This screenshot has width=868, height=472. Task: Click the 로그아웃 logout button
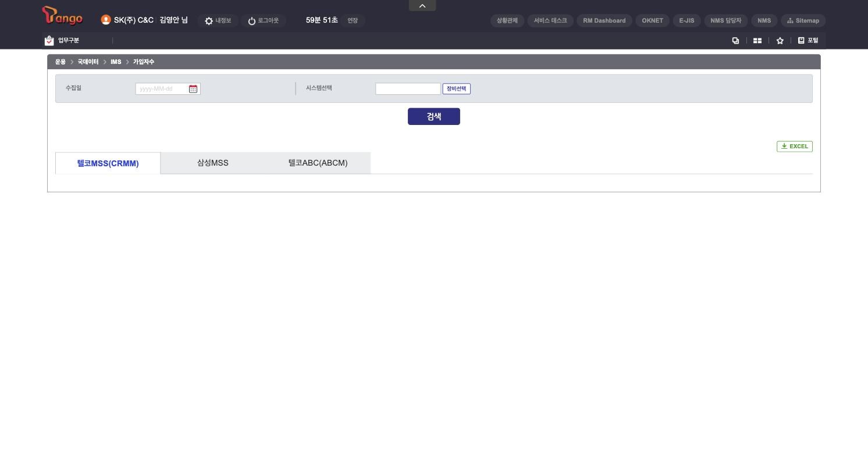[264, 20]
